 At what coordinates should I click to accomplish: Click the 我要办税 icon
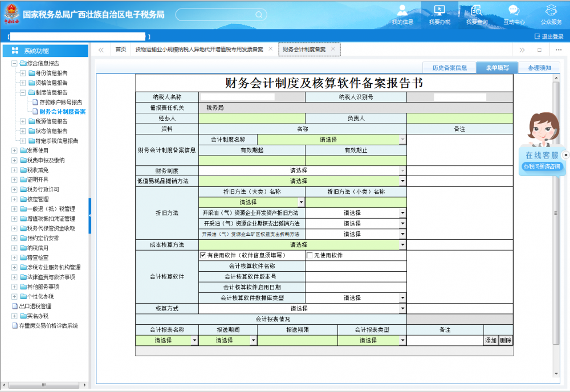tap(439, 11)
